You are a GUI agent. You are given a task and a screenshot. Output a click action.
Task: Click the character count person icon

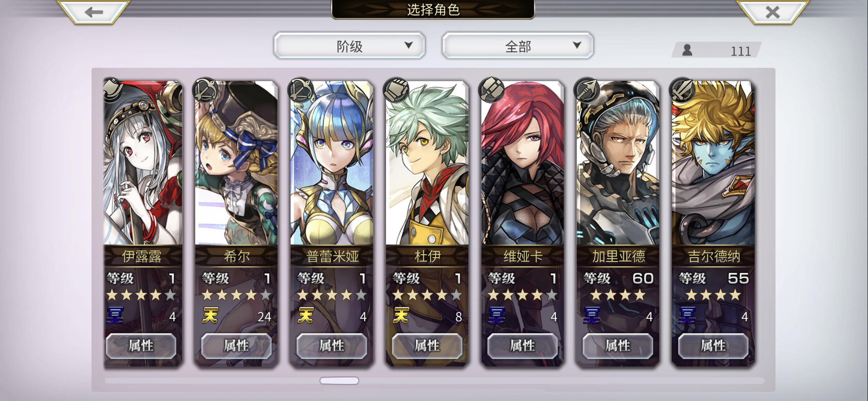(687, 50)
